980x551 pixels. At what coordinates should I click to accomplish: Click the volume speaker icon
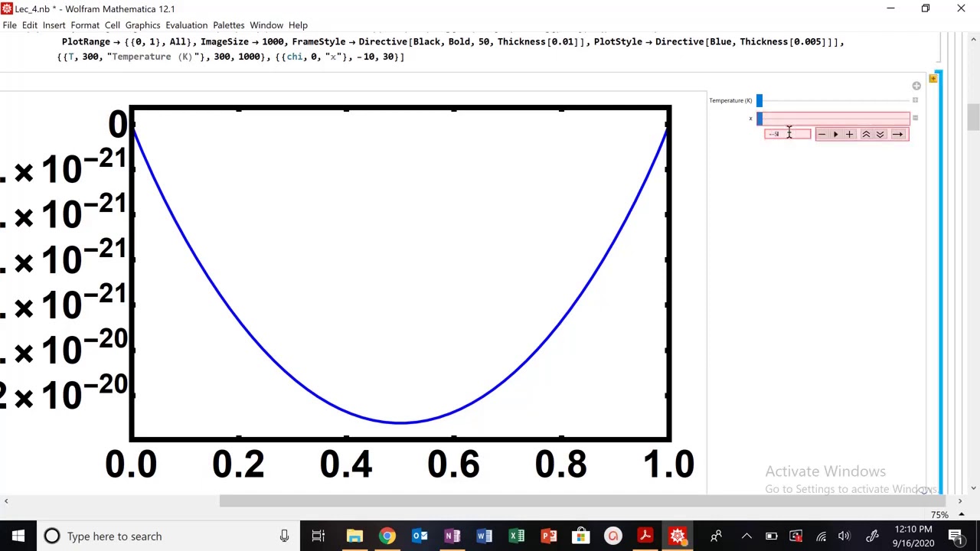(x=844, y=536)
